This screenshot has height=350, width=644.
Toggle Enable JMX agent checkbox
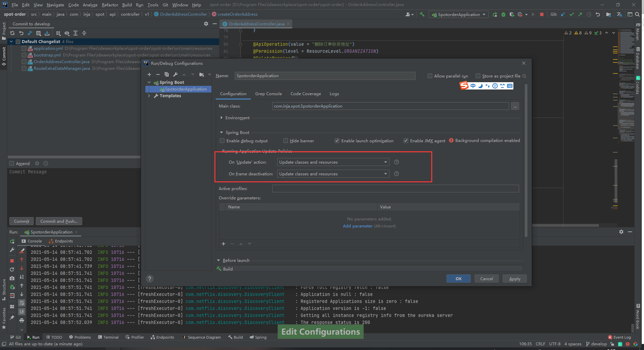click(406, 141)
